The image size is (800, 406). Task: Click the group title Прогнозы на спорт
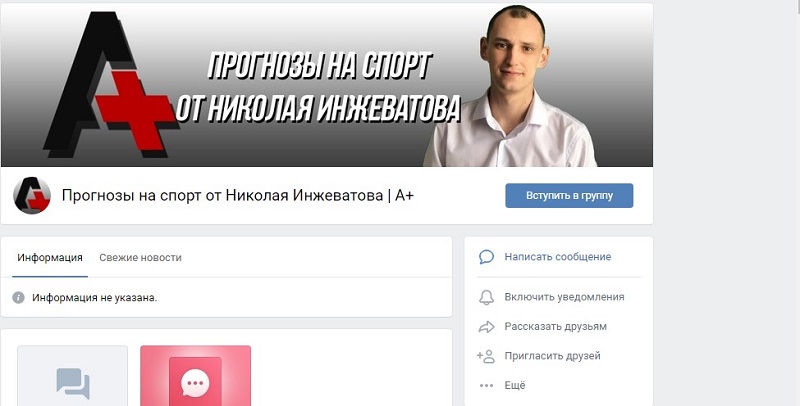click(x=237, y=195)
